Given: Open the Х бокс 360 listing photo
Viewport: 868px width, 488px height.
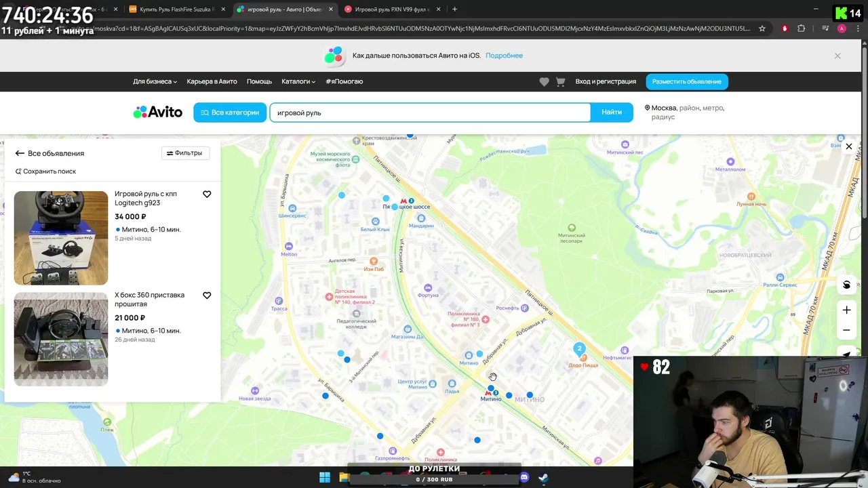Looking at the screenshot, I should 61,339.
